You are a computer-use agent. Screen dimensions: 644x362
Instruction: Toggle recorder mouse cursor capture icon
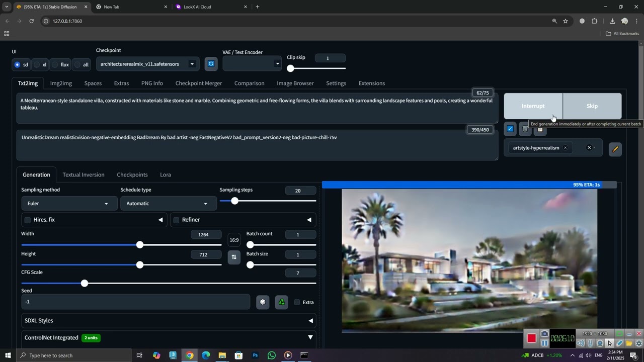[609, 343]
